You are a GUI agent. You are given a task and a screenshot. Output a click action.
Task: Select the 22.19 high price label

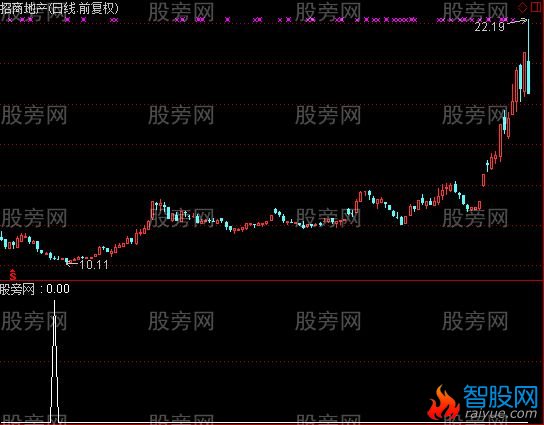pyautogui.click(x=489, y=27)
